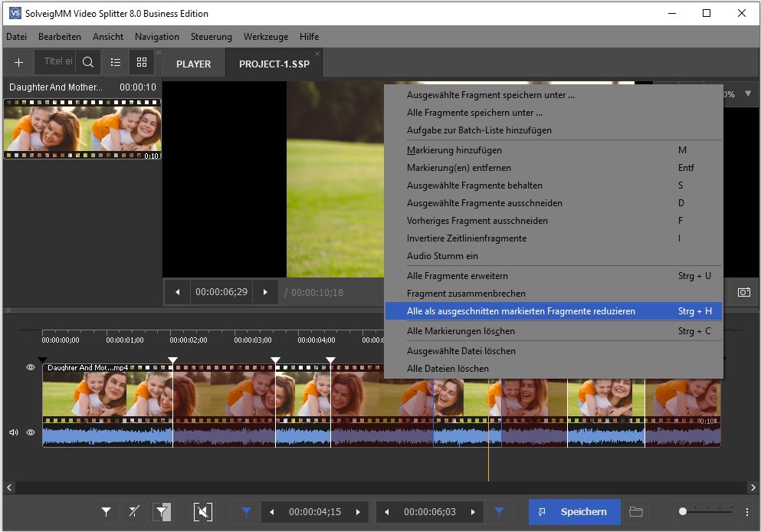Select the Daughter And Mother media thumbnail

83,129
